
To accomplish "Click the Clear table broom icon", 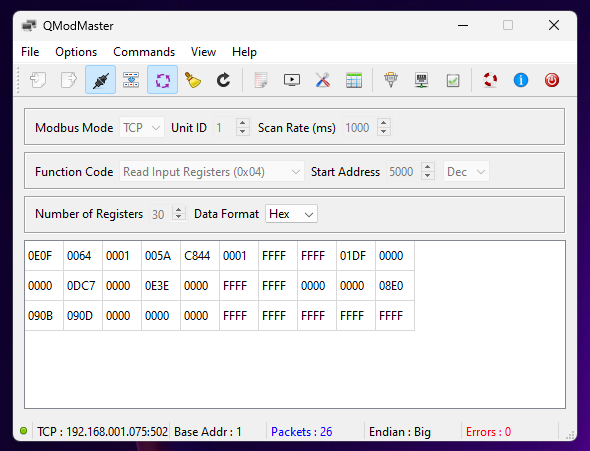I will (x=193, y=80).
